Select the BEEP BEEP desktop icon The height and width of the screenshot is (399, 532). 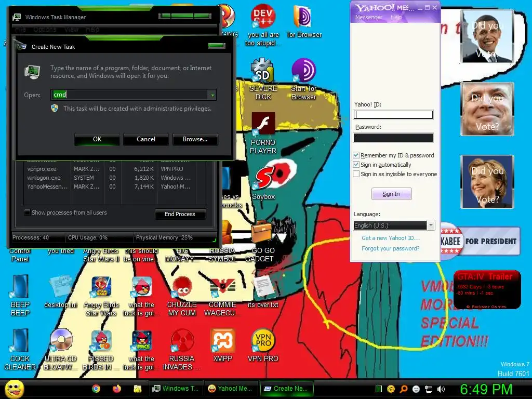tap(20, 295)
